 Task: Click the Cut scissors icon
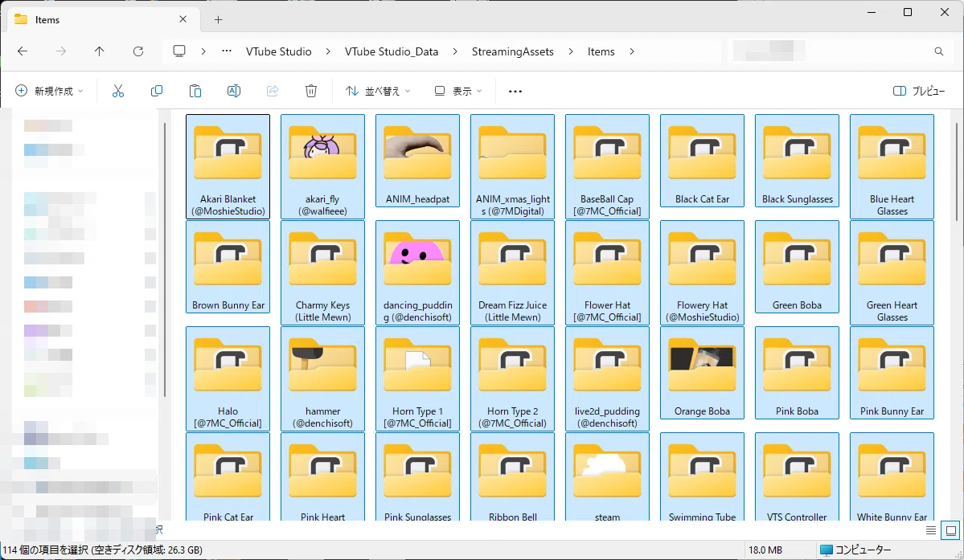[118, 91]
